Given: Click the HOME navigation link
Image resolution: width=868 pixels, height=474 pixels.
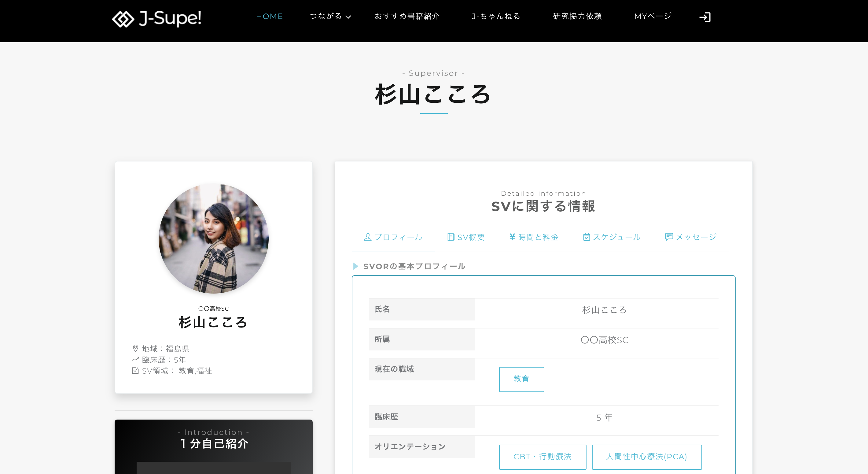Looking at the screenshot, I should [269, 16].
